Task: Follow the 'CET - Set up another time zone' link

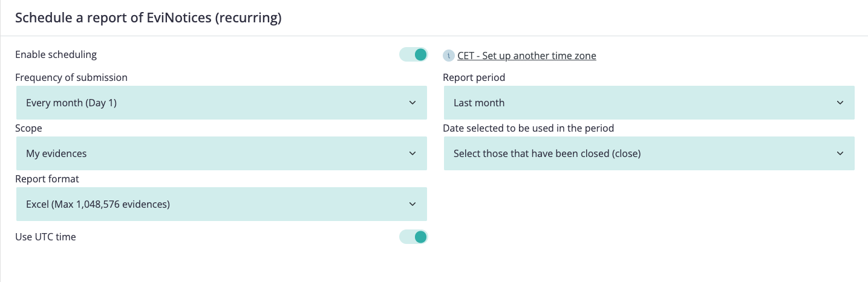Action: (x=527, y=56)
